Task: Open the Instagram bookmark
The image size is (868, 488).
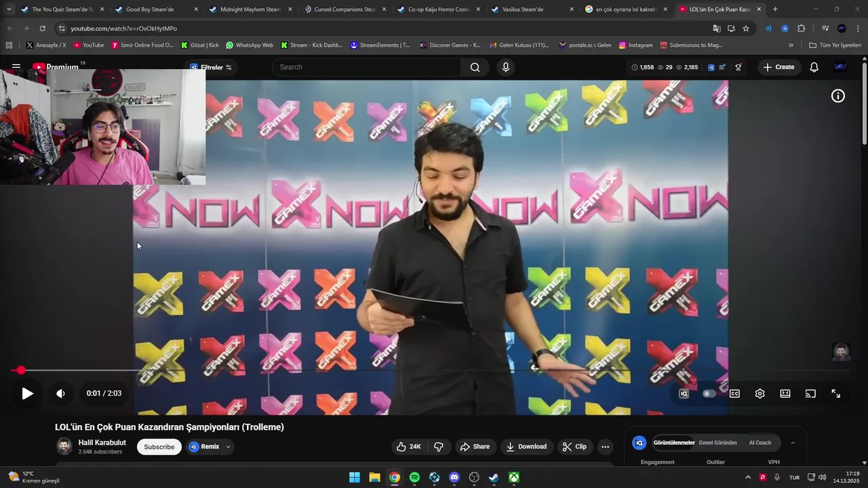Action: tap(635, 45)
